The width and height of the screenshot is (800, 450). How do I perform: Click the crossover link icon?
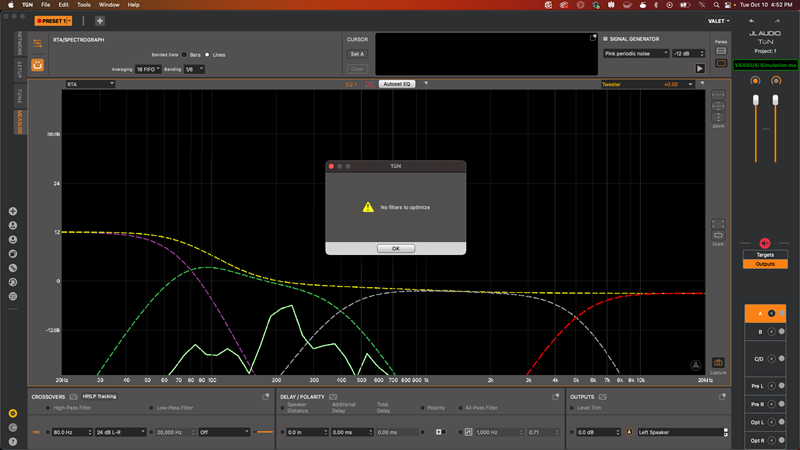36,432
